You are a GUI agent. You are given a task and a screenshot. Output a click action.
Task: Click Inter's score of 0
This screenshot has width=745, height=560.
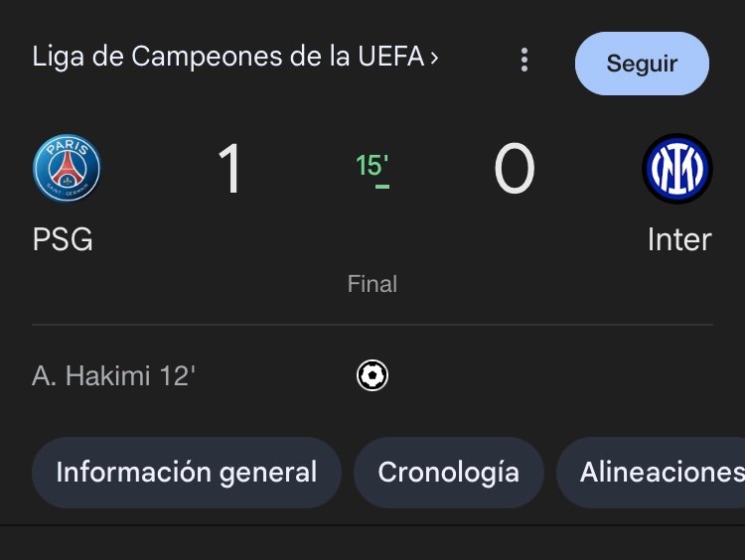[x=515, y=169]
